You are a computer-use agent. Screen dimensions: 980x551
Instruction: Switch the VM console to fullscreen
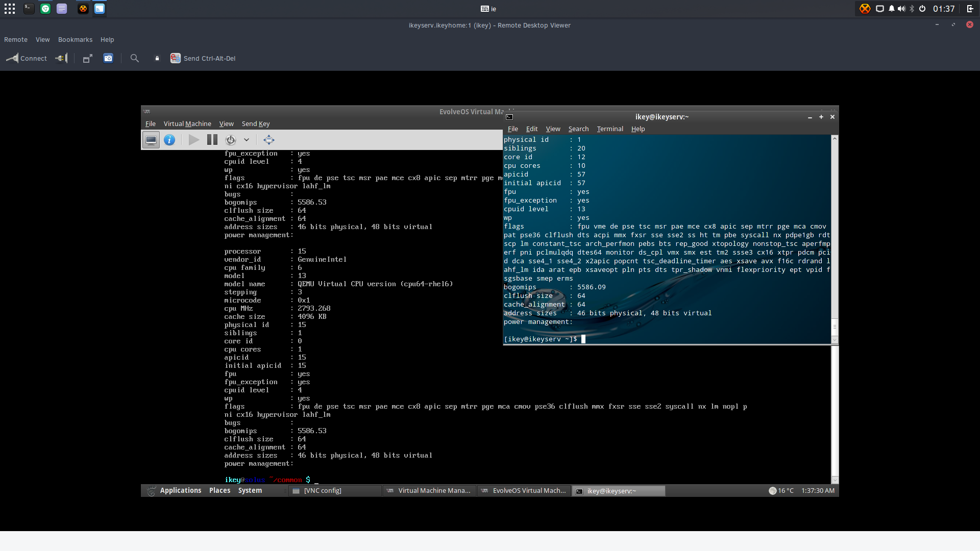[269, 140]
